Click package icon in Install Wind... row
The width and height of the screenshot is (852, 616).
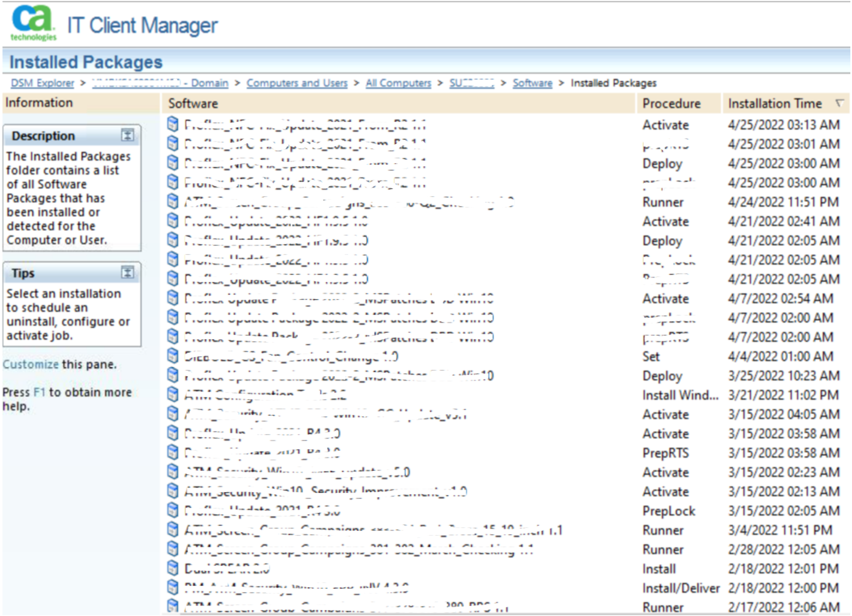(173, 395)
